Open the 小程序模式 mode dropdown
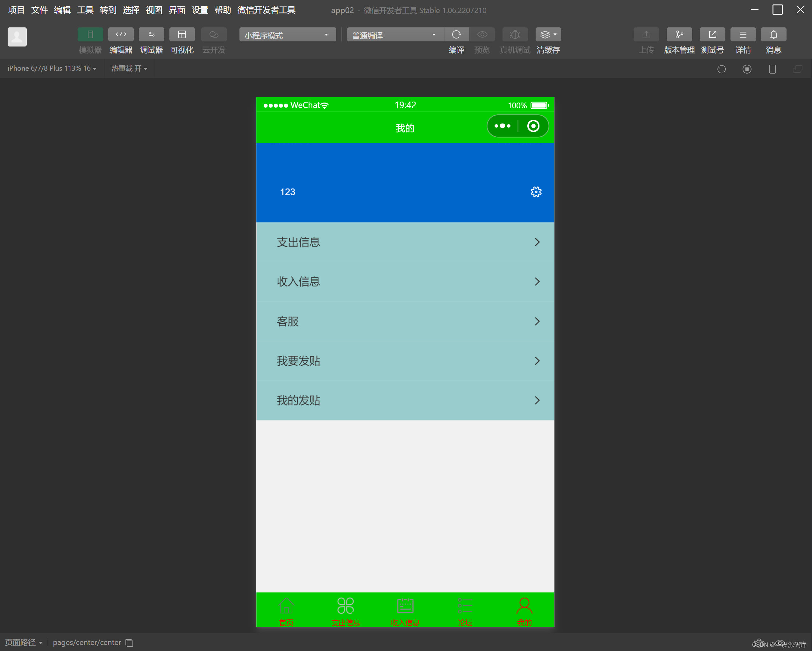 click(287, 35)
